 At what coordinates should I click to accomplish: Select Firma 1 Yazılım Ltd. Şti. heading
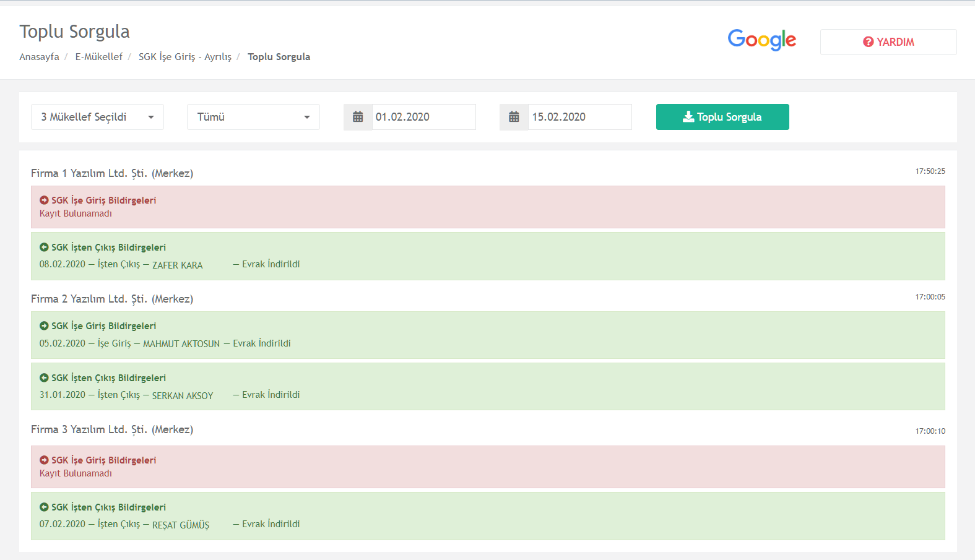[112, 173]
